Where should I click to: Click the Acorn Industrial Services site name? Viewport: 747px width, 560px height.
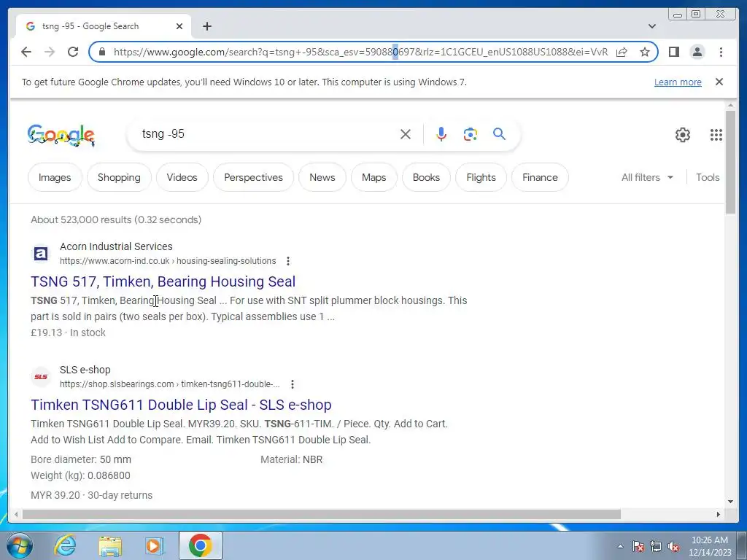click(116, 246)
